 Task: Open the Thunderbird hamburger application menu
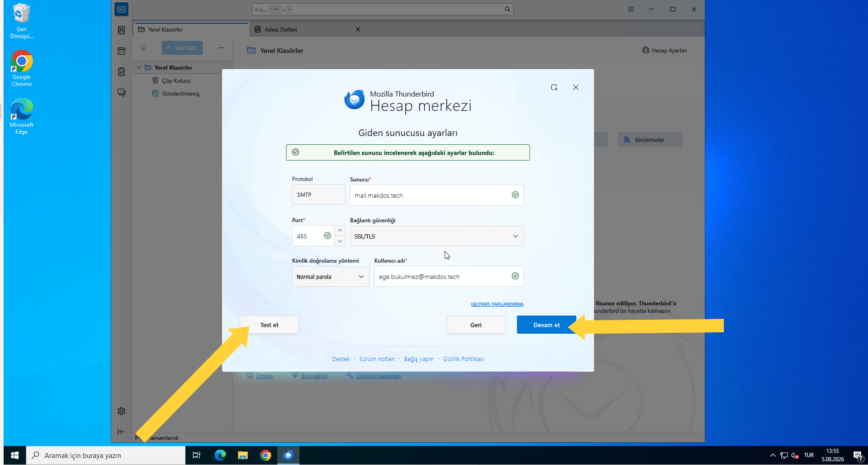point(631,9)
